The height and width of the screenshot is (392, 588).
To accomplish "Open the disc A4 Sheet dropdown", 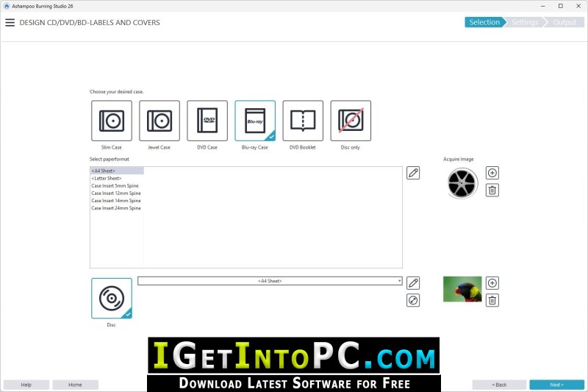I will coord(270,281).
